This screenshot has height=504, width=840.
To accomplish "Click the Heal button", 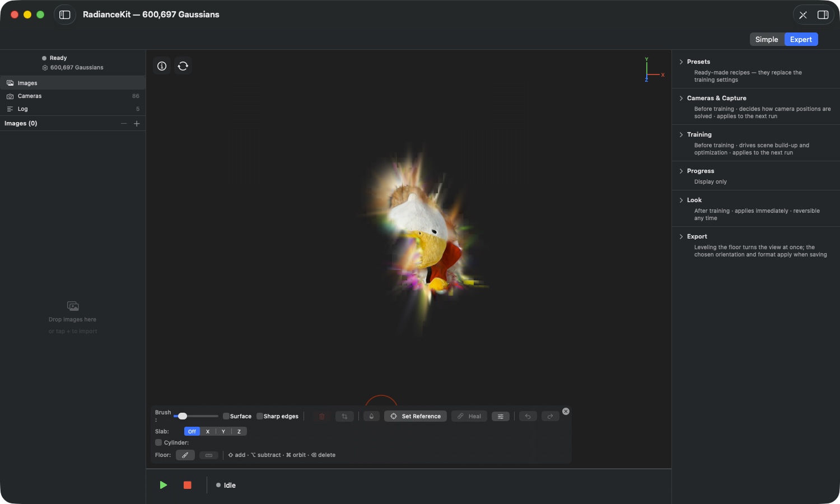I will (469, 416).
